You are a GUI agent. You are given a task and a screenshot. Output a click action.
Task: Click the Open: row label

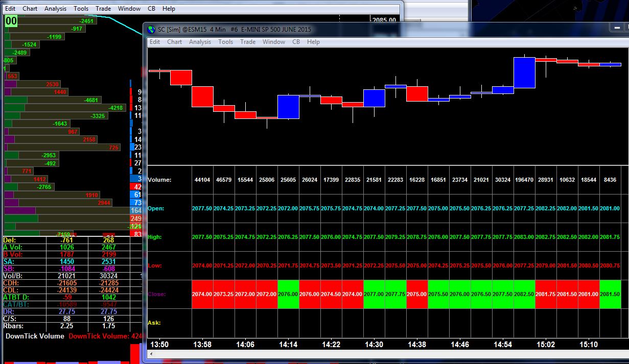coord(156,208)
